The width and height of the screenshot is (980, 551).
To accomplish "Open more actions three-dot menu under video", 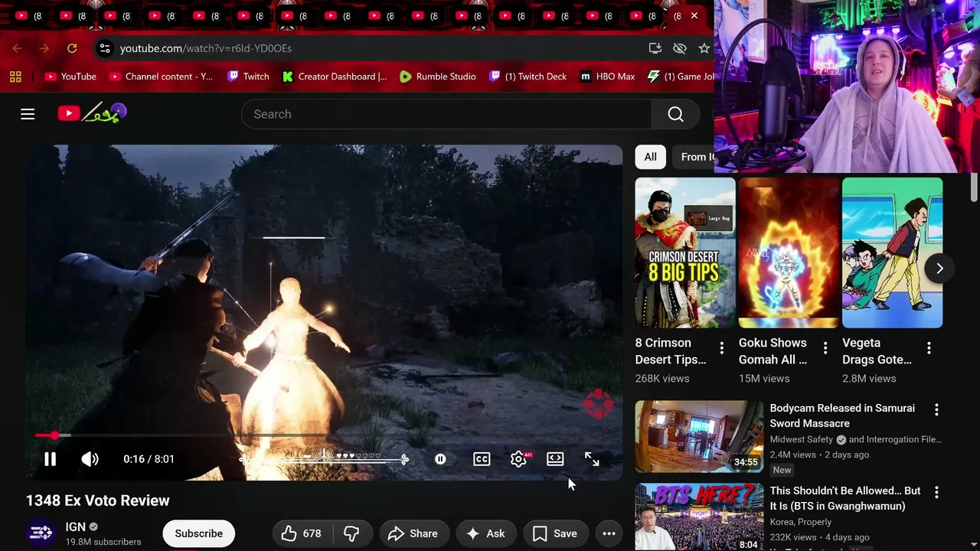I will (609, 533).
